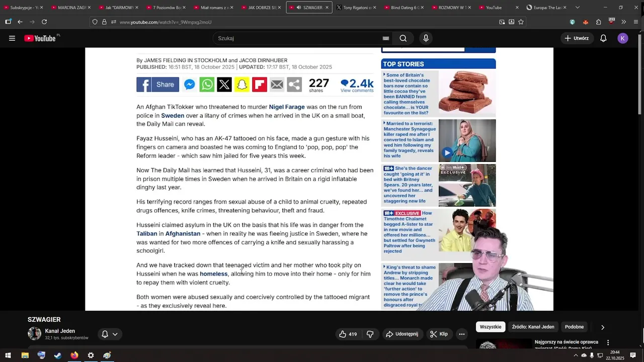The image size is (644, 362).
Task: Click the Klip scissors button
Action: tap(439, 334)
